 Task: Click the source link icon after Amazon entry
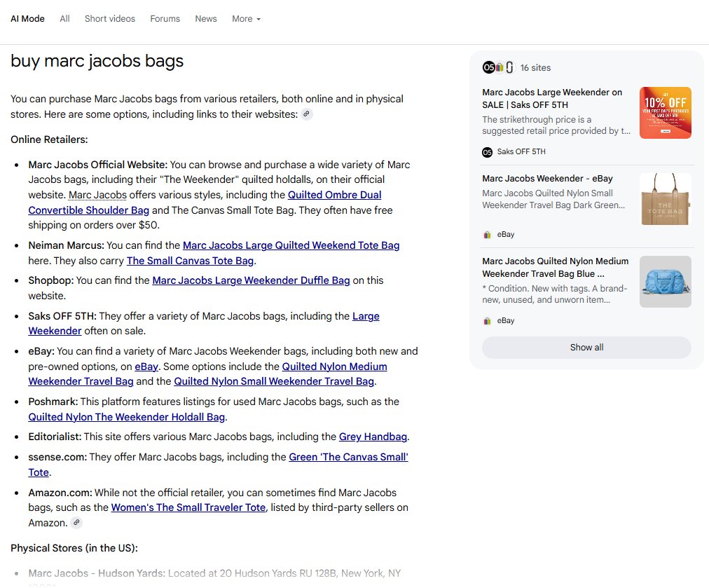coord(77,522)
